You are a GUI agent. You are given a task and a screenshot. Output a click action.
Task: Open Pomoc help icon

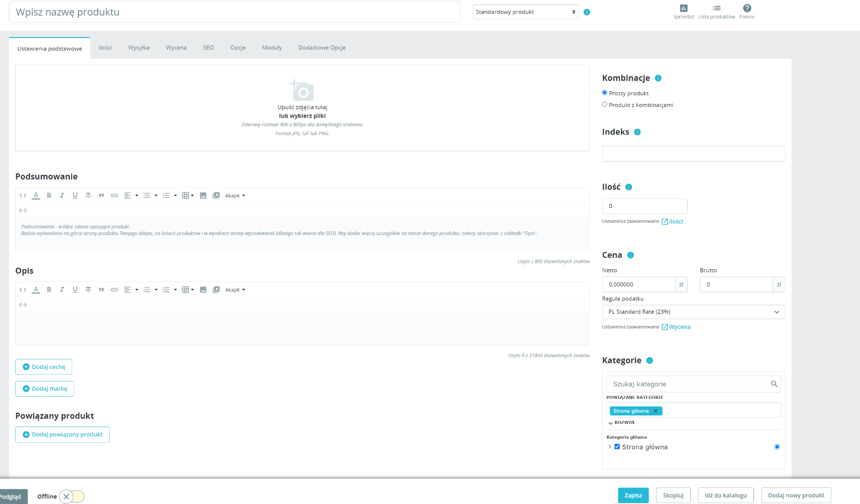tap(747, 9)
